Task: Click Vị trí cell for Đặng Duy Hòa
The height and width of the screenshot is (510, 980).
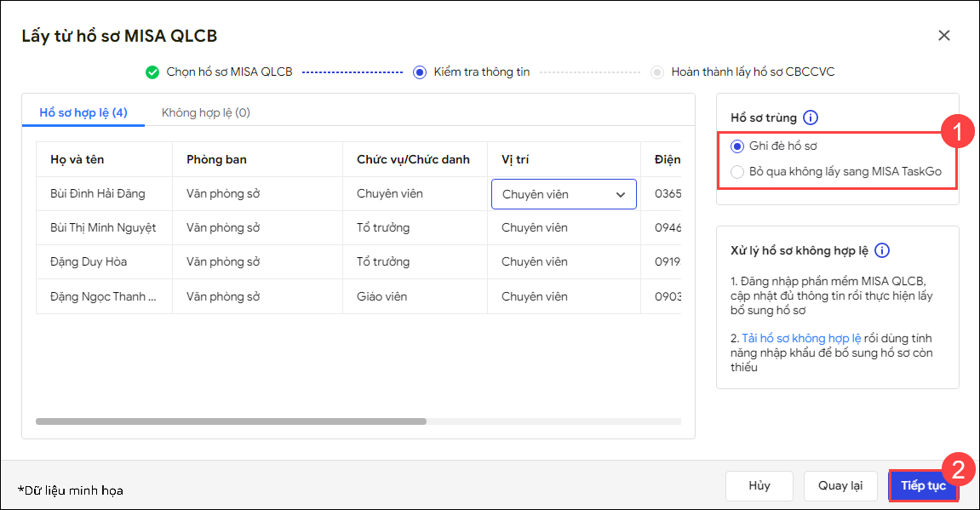Action: point(534,261)
